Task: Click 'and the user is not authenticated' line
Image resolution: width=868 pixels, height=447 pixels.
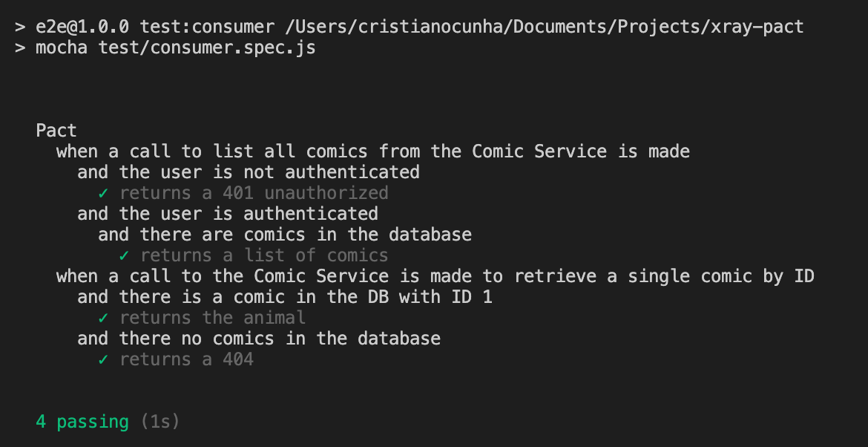Action: 249,172
